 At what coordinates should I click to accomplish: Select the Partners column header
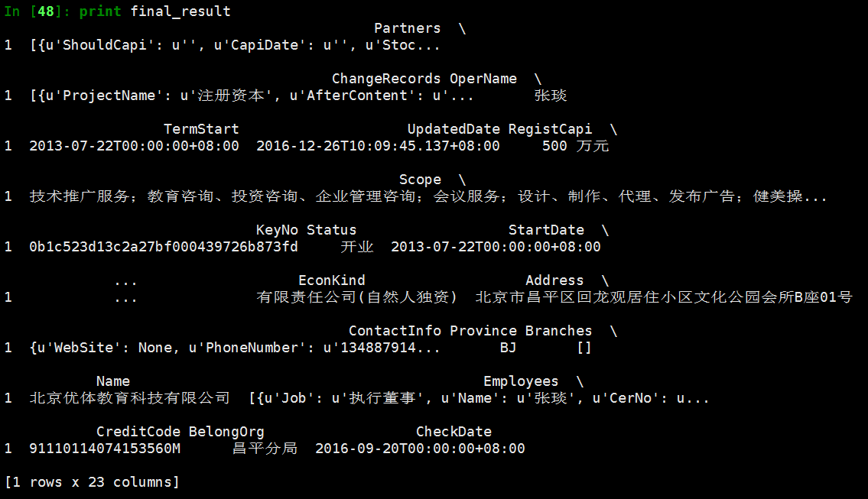[408, 28]
